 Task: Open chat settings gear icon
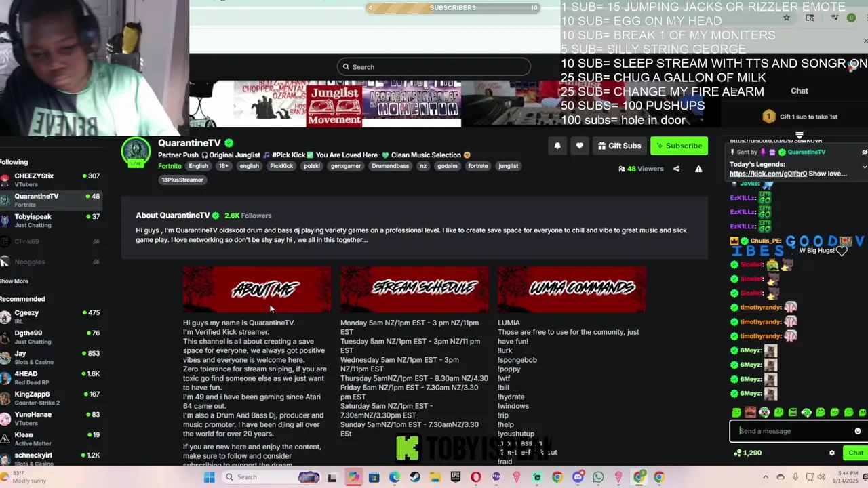click(832, 453)
